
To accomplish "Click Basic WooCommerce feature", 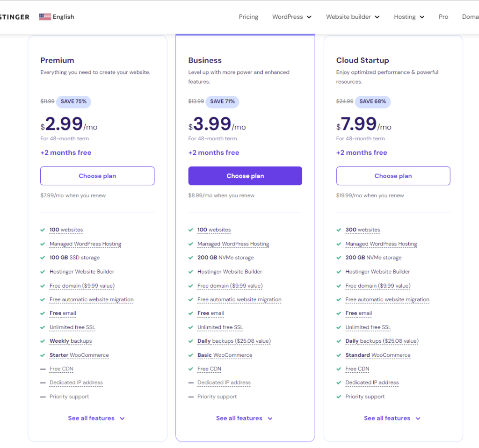I will pos(225,355).
